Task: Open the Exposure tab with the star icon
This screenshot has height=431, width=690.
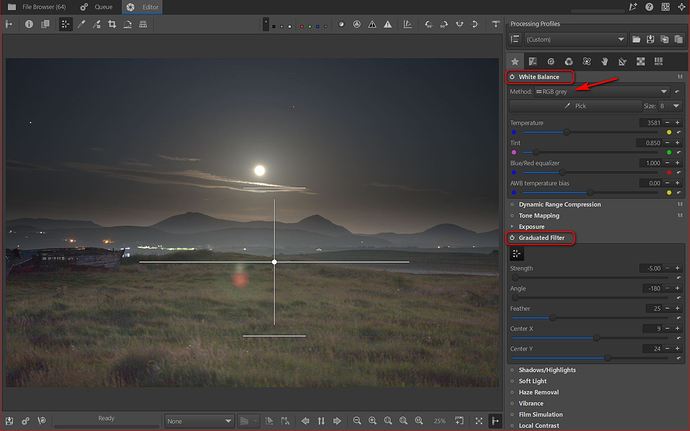Action: point(516,61)
